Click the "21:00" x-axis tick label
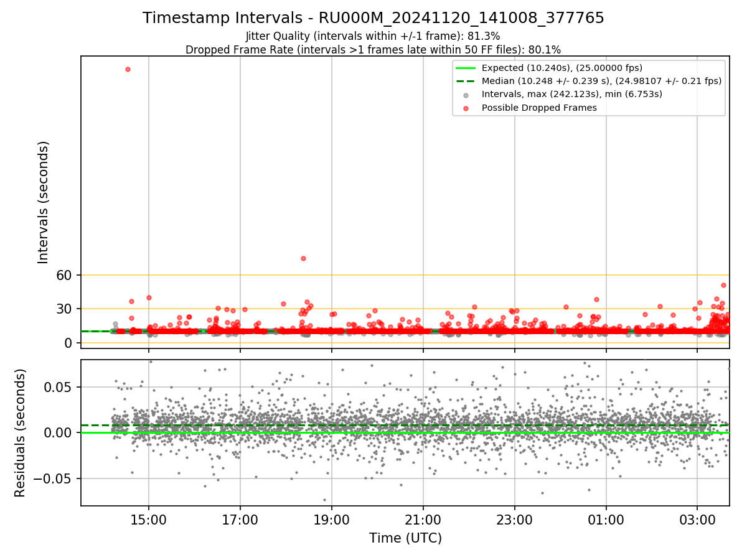 pyautogui.click(x=423, y=519)
